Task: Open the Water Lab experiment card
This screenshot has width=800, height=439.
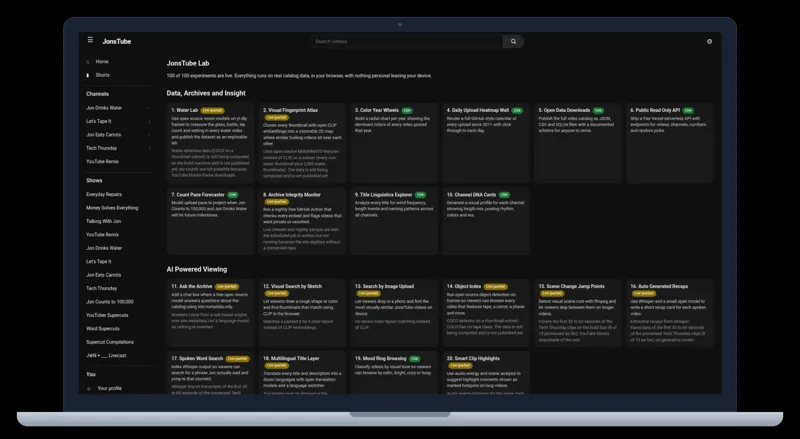Action: click(x=210, y=143)
